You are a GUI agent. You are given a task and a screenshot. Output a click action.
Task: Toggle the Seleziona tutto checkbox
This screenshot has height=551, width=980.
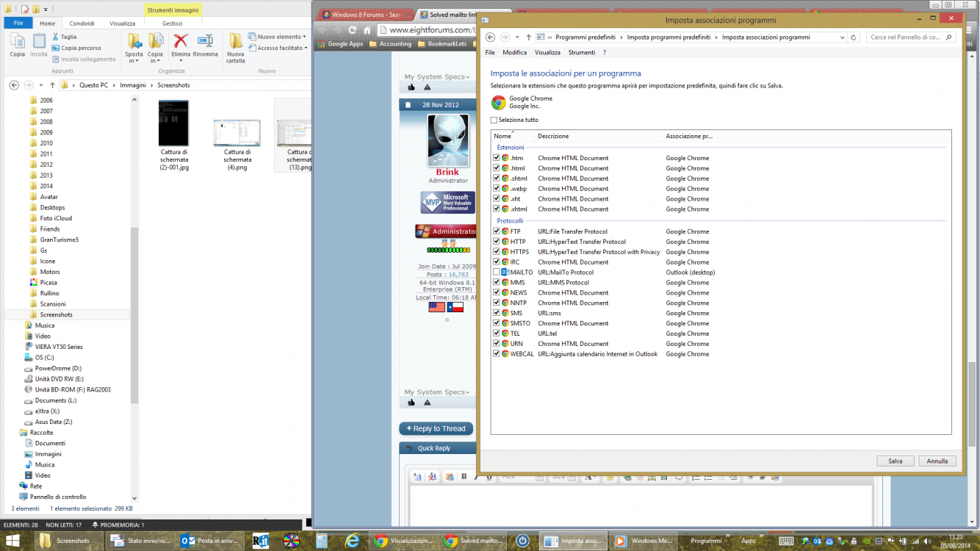click(x=494, y=120)
